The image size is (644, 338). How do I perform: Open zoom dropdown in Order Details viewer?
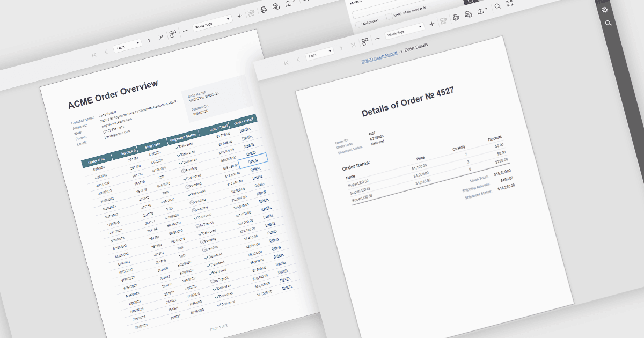(x=405, y=31)
